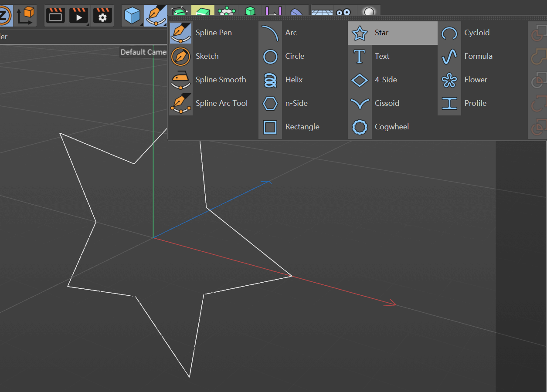Toggle the coordinate system icon
The height and width of the screenshot is (392, 547).
[25, 16]
